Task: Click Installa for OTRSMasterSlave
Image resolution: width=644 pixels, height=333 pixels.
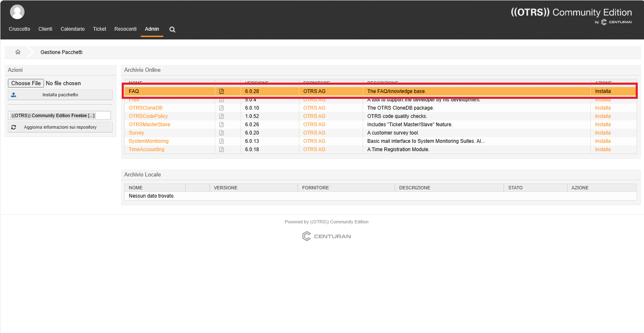Action: [603, 125]
